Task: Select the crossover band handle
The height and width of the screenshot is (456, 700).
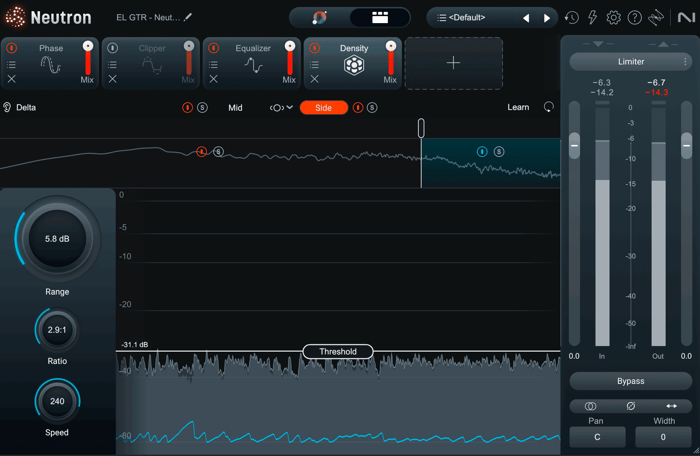Action: (x=421, y=128)
